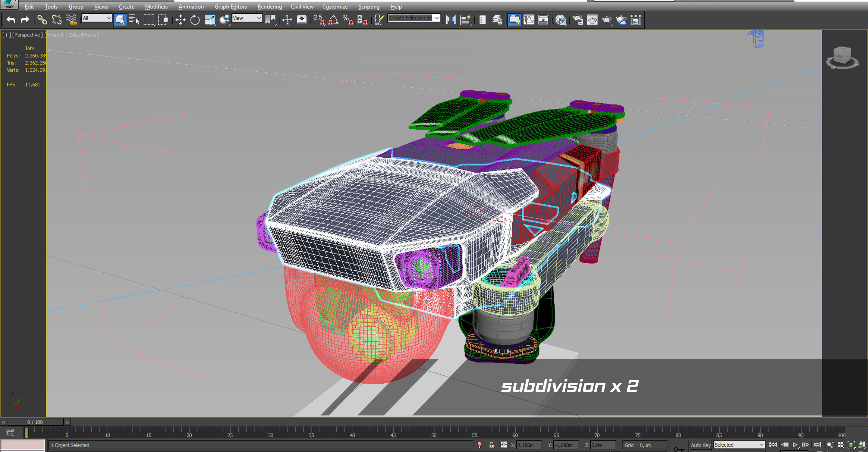Open the Modifiers menu
The height and width of the screenshot is (452, 868).
pyautogui.click(x=156, y=7)
